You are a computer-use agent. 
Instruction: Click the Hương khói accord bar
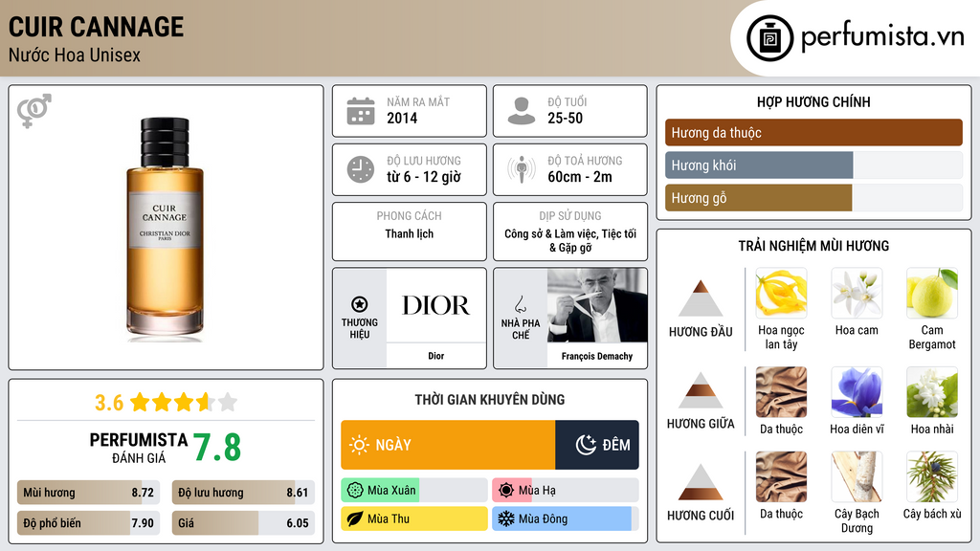tap(758, 165)
